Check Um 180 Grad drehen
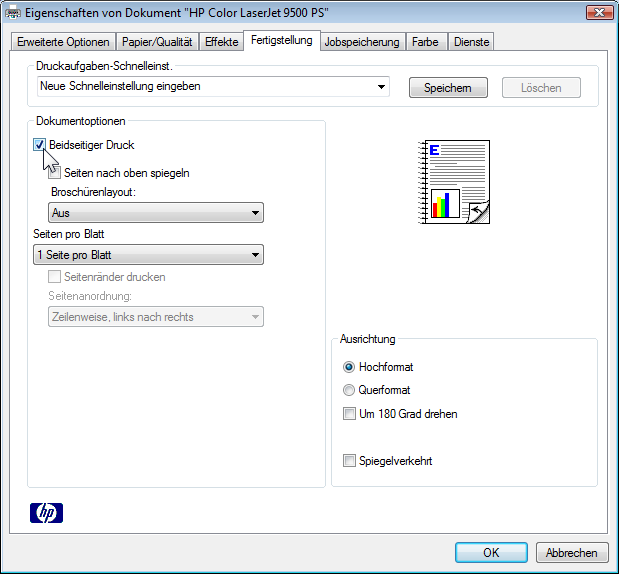This screenshot has width=619, height=574. 349,413
